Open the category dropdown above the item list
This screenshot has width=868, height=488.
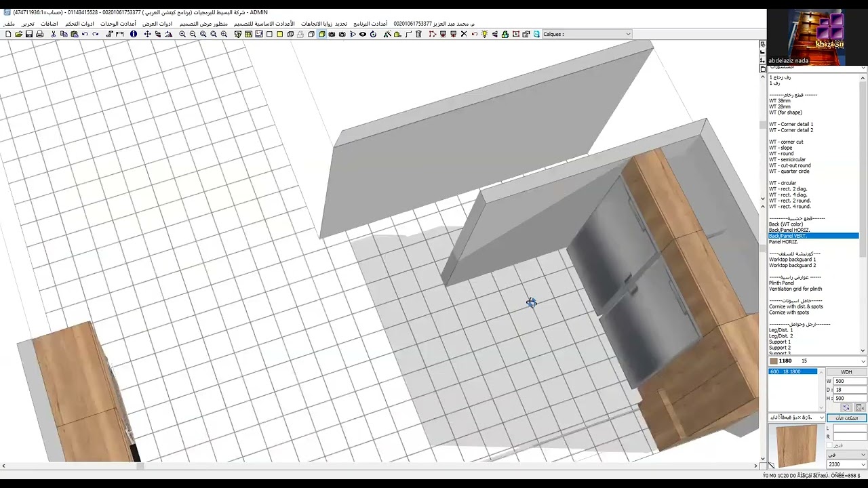(x=815, y=67)
